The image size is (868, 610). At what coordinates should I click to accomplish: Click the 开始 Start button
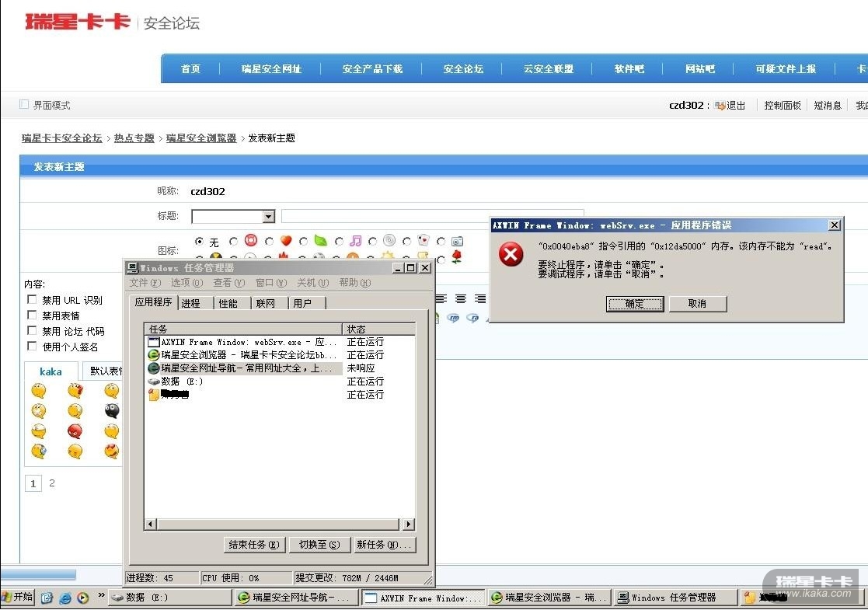tap(17, 597)
